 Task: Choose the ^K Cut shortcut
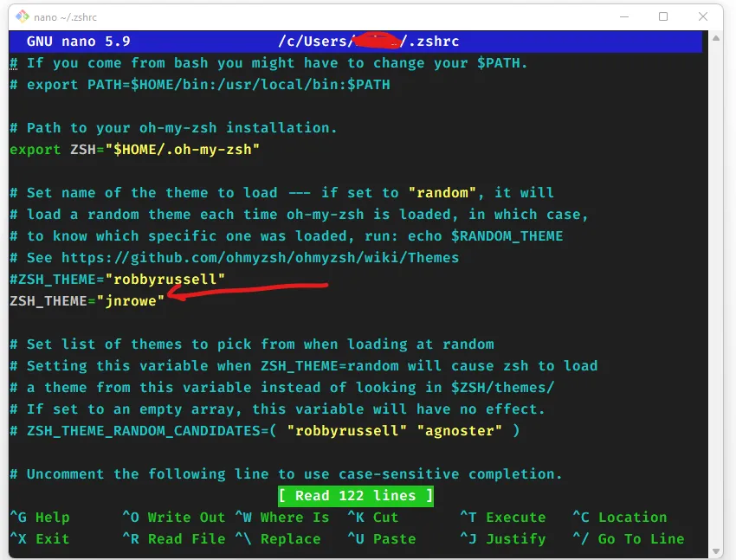pos(373,518)
